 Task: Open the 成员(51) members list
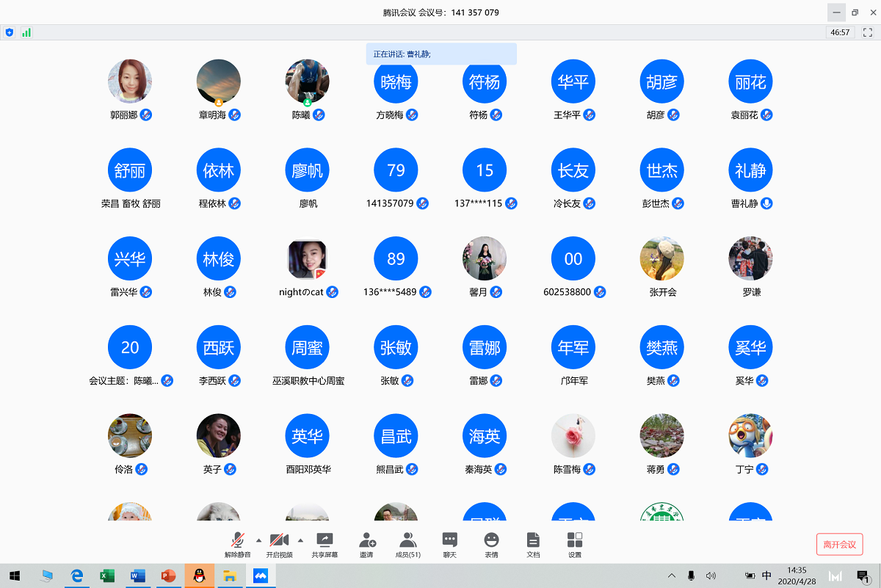[x=408, y=545]
